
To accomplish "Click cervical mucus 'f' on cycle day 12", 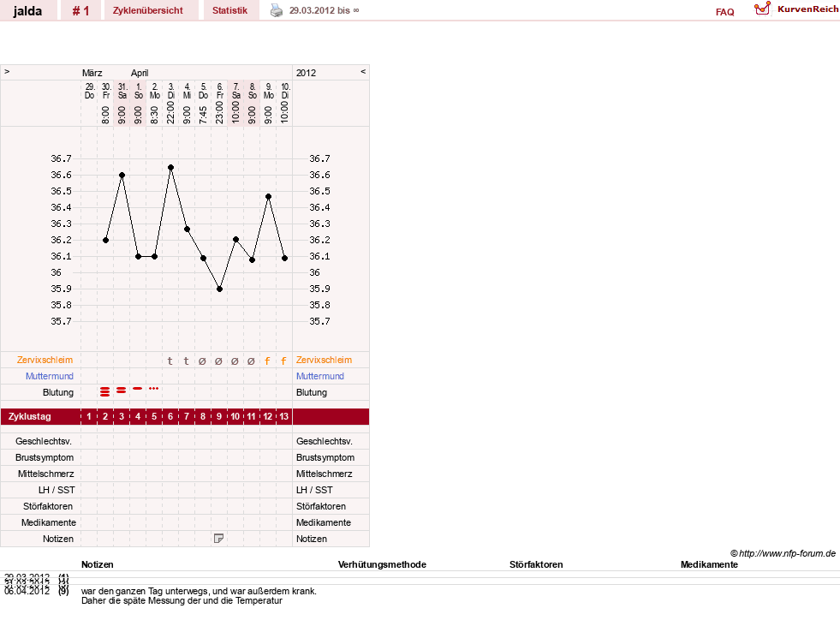I will pos(267,361).
